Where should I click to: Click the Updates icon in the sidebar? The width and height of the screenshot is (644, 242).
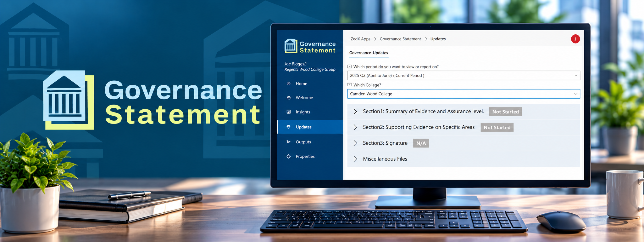(x=288, y=127)
